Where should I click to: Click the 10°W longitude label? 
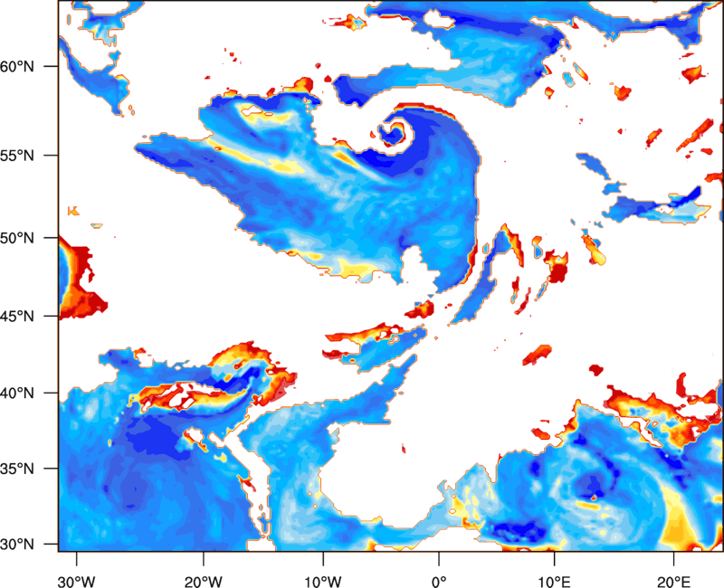click(322, 582)
